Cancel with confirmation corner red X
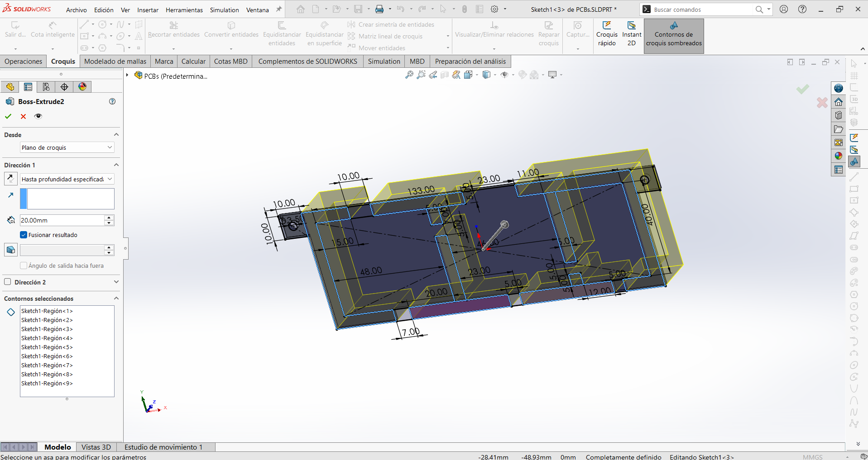 (x=822, y=103)
